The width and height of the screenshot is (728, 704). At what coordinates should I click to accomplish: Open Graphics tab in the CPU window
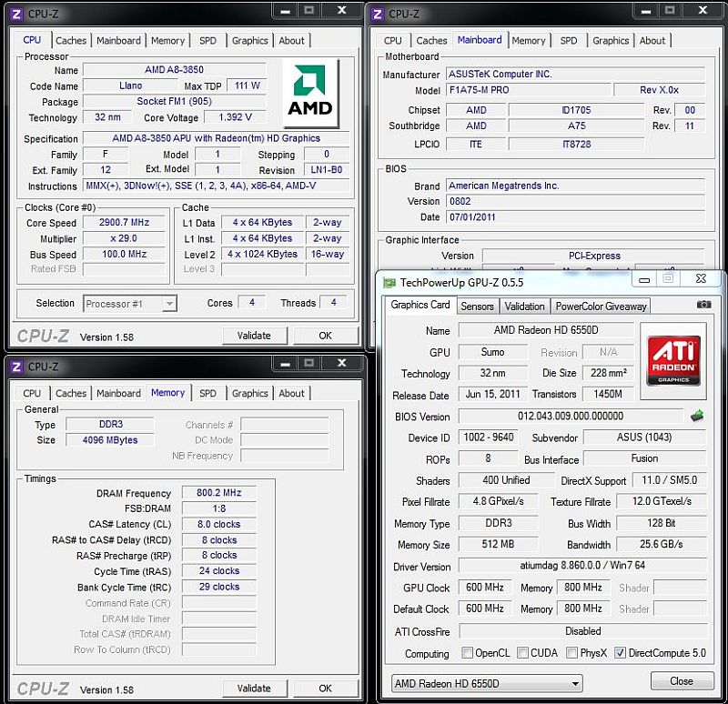249,41
